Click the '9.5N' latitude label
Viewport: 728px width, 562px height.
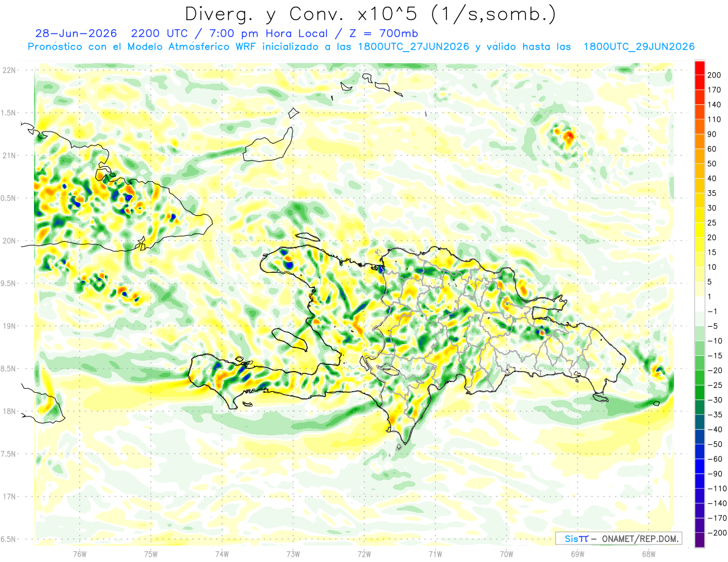click(8, 284)
